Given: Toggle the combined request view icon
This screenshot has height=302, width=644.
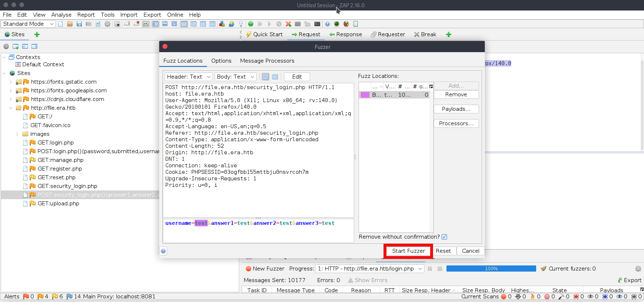Looking at the screenshot, I should point(275,77).
